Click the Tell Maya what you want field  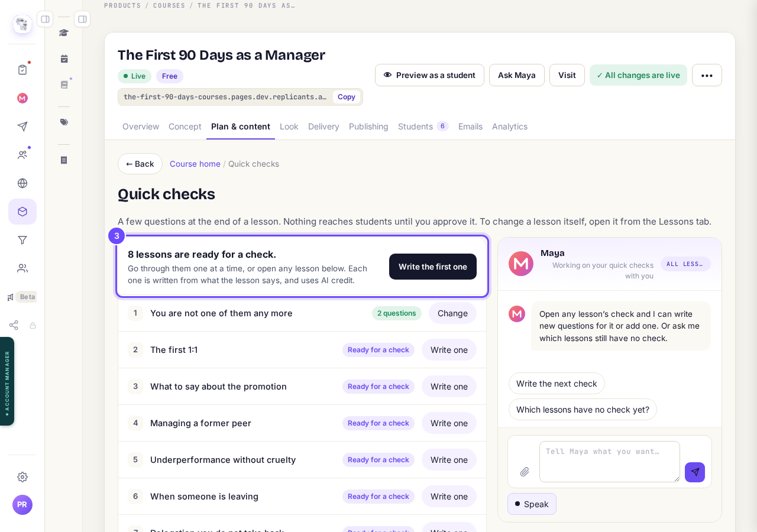tap(610, 462)
